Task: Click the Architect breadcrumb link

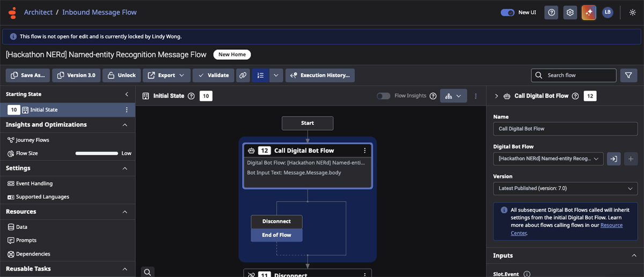Action: pos(38,12)
